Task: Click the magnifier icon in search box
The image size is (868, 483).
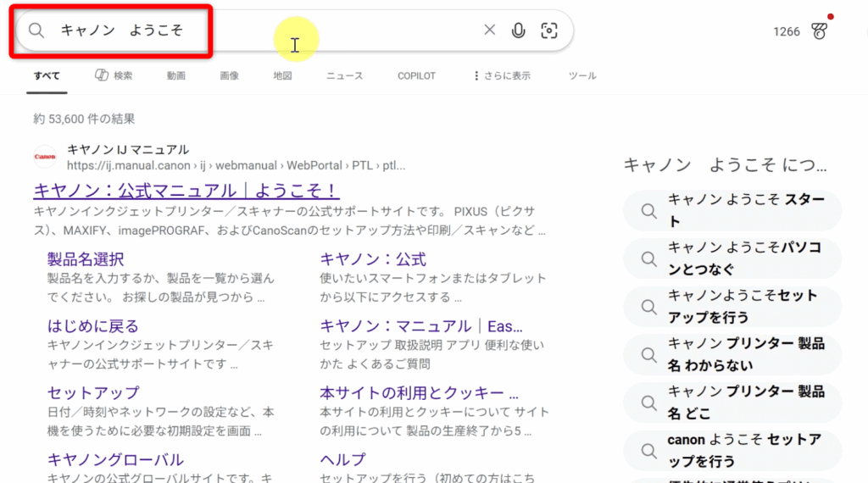Action: click(x=36, y=31)
